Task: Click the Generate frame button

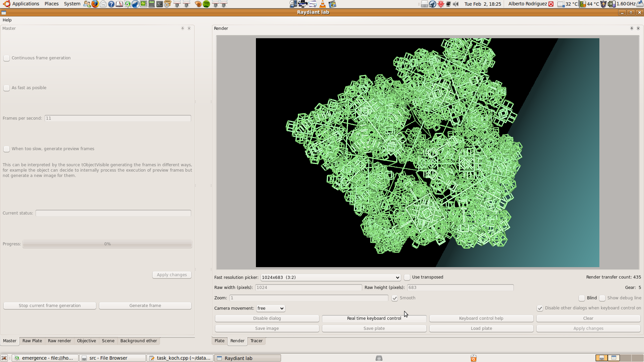Action: (145, 306)
